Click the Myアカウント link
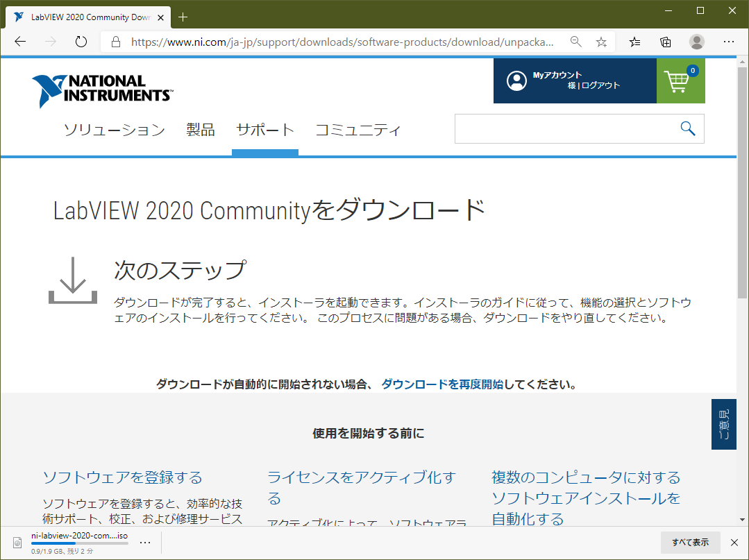Viewport: 749px width, 560px height. (x=557, y=75)
